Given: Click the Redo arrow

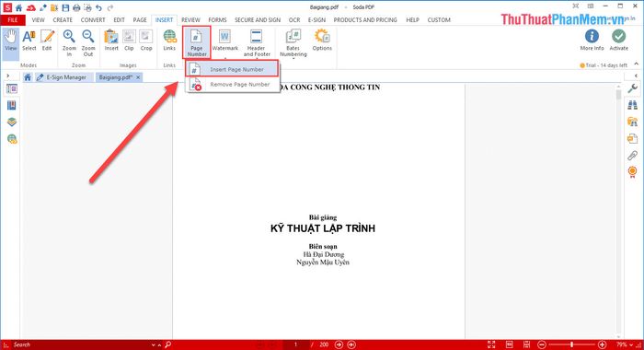Looking at the screenshot, I should [x=110, y=7].
